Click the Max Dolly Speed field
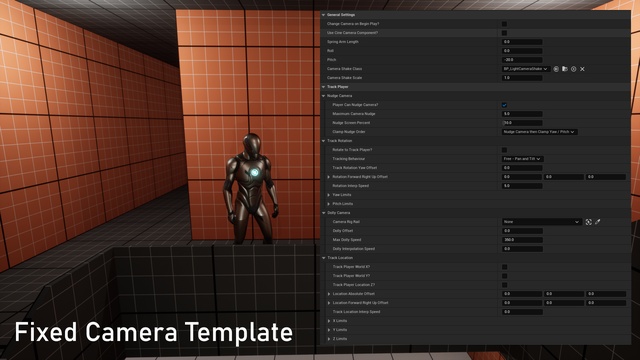Image resolution: width=640 pixels, height=360 pixels. [x=522, y=240]
